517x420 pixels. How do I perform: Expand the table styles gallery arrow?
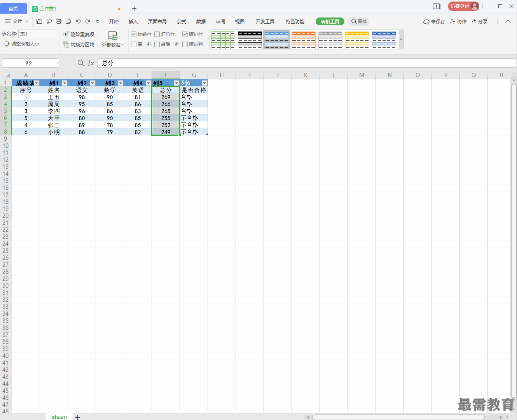(401, 40)
